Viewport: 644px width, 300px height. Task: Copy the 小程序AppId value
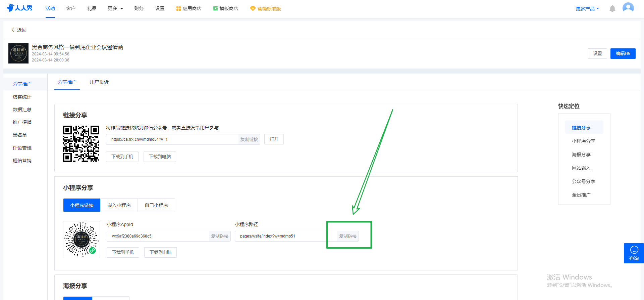220,236
